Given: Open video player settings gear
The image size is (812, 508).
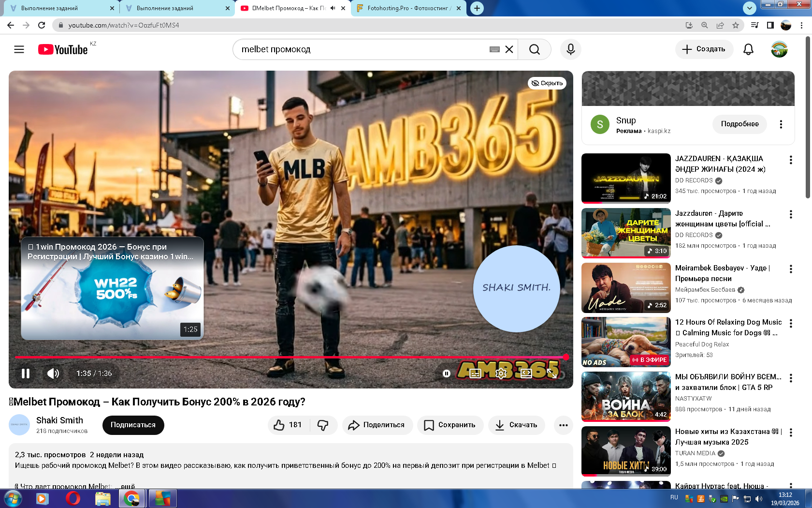Looking at the screenshot, I should (x=501, y=374).
